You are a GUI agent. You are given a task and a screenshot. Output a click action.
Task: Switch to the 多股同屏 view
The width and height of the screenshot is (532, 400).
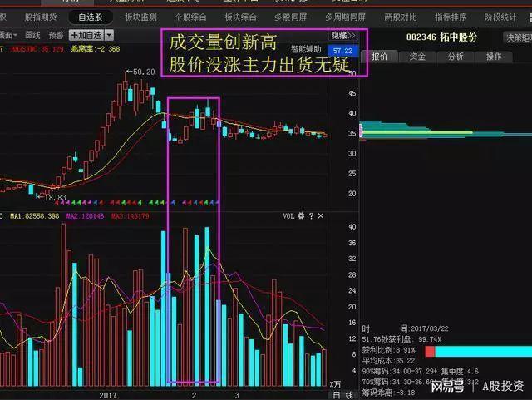(x=290, y=17)
